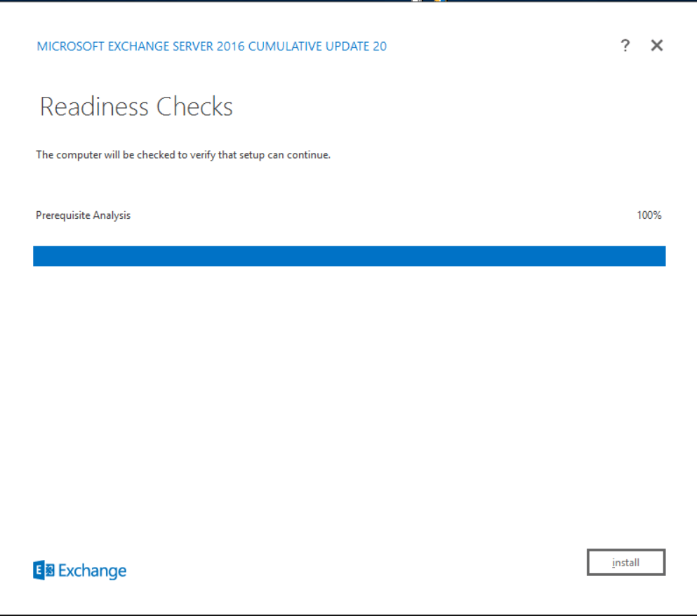Image resolution: width=697 pixels, height=616 pixels.
Task: Click the middle of the blue progress bar
Action: [x=349, y=256]
